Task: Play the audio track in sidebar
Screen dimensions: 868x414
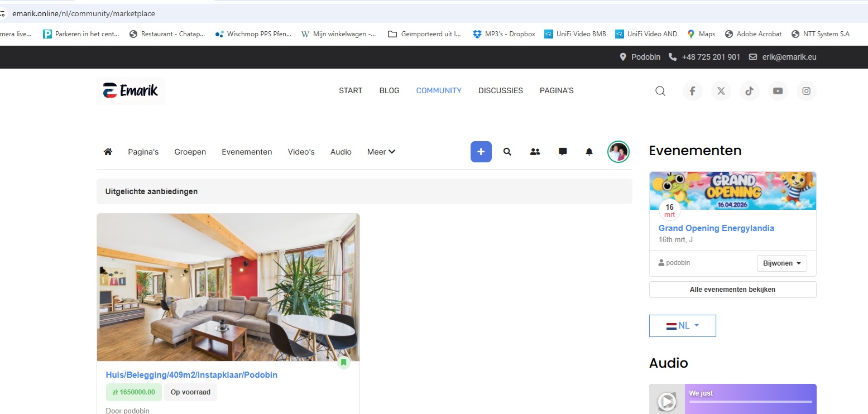Action: click(x=666, y=401)
